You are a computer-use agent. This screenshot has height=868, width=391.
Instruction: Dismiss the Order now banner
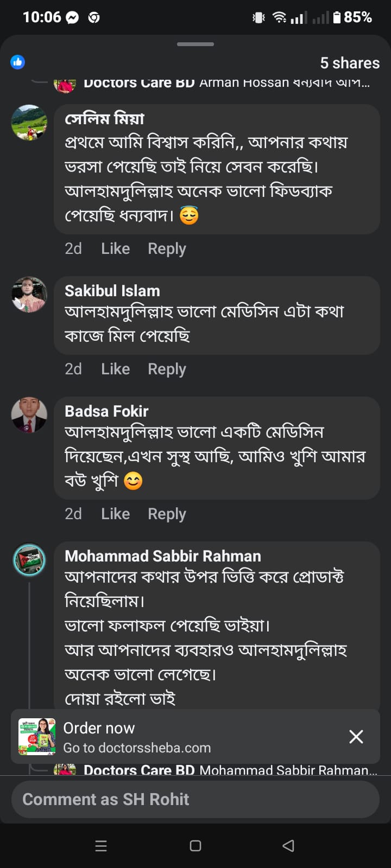pos(356,736)
